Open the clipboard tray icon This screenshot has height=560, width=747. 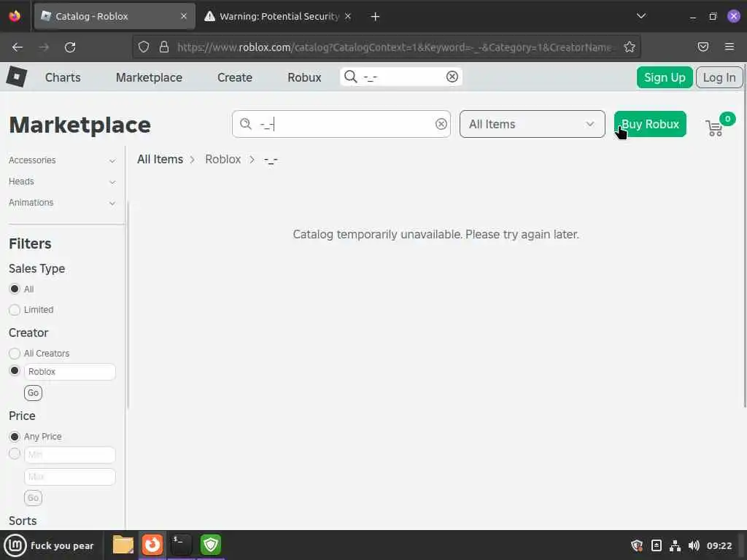656,545
